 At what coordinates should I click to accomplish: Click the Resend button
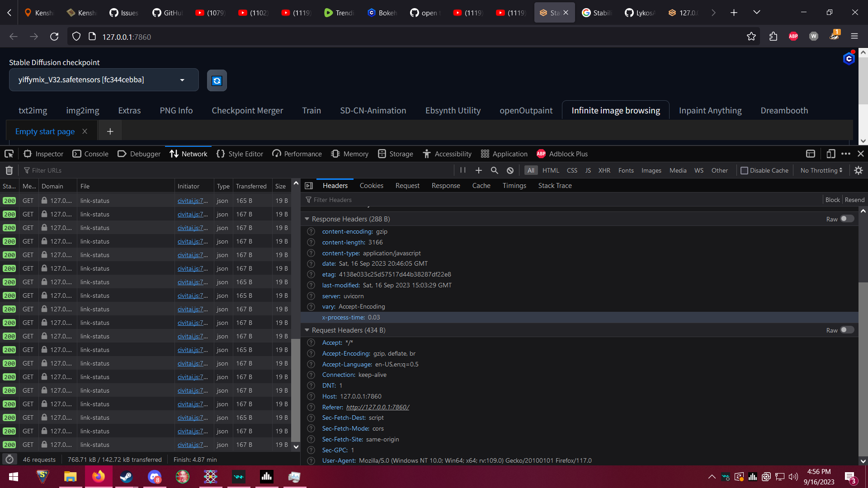tap(854, 199)
